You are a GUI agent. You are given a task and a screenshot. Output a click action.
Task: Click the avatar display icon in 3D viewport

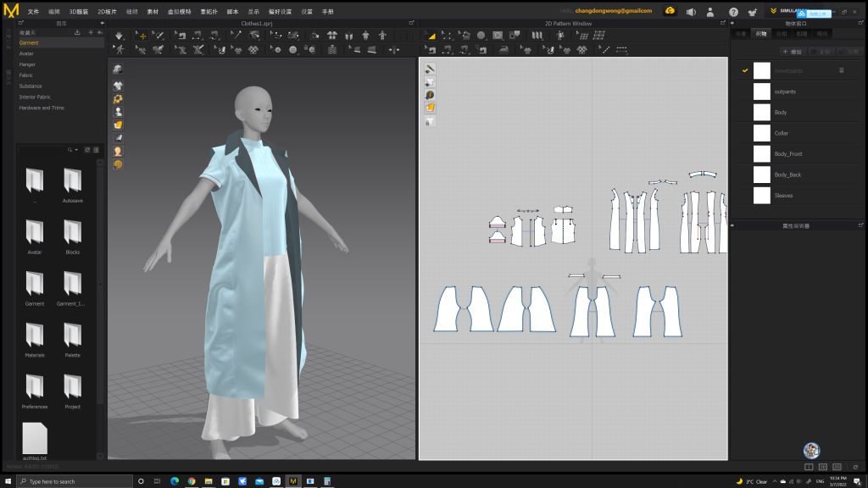click(x=118, y=111)
